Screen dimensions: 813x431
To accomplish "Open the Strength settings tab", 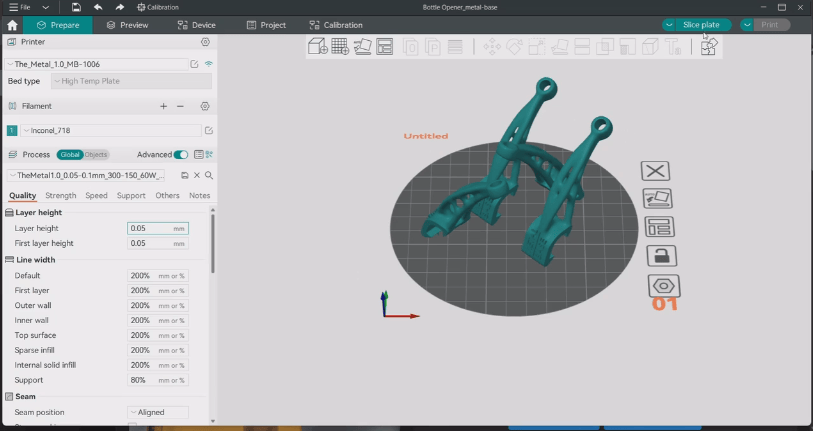I will (61, 196).
